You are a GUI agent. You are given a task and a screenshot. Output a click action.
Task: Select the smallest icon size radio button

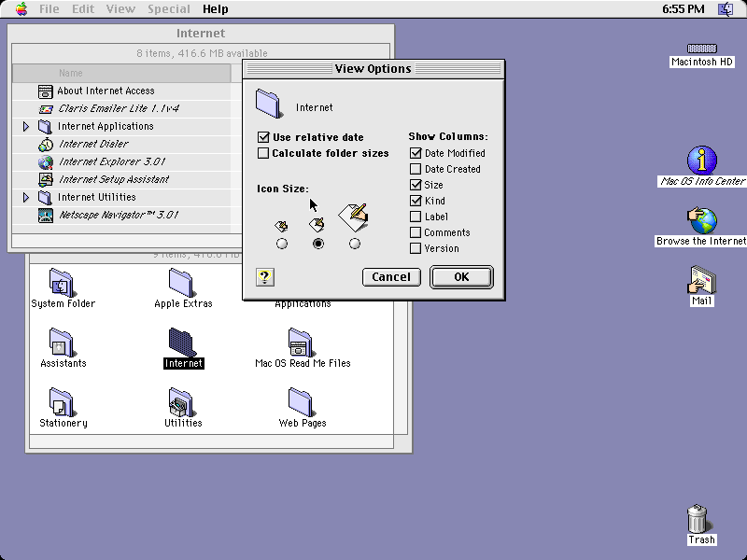click(x=282, y=244)
